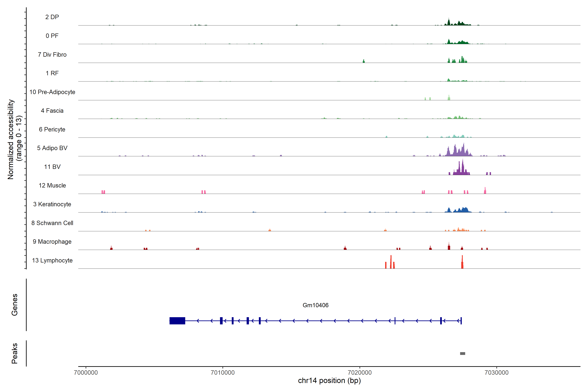Click the Genes panel label
This screenshot has width=588, height=392.
[x=15, y=305]
